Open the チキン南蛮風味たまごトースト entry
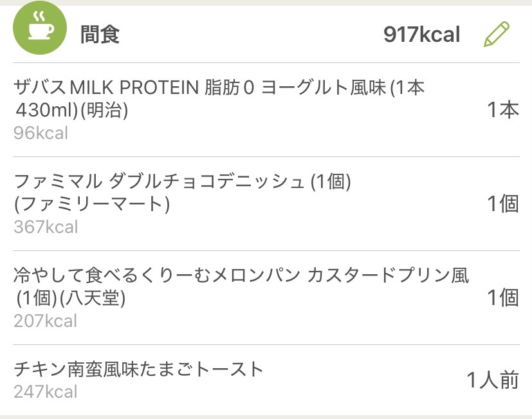 139,369
